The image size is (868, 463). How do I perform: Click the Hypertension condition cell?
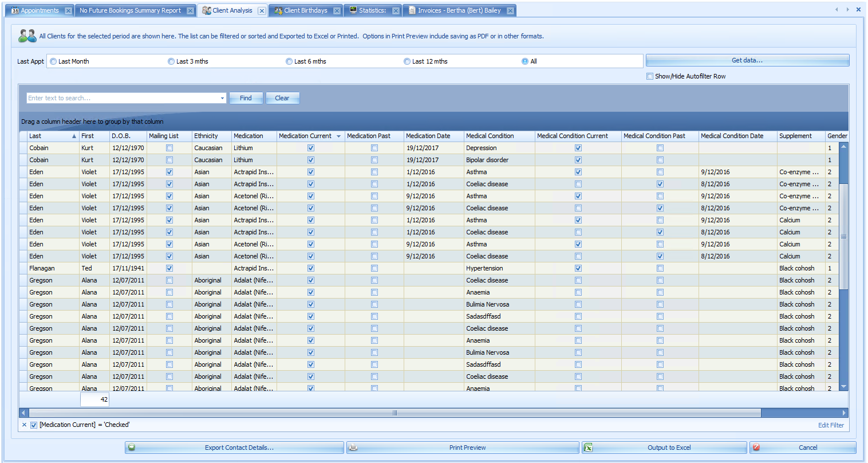(499, 268)
